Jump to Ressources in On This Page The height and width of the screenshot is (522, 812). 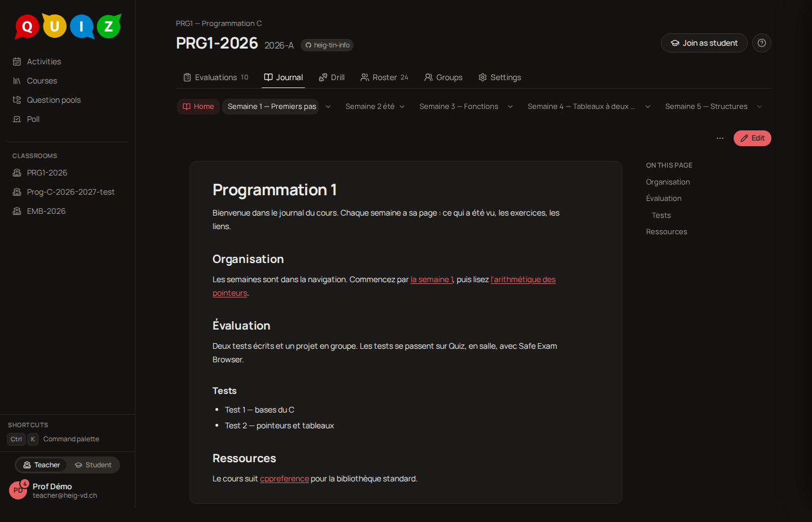coord(667,231)
